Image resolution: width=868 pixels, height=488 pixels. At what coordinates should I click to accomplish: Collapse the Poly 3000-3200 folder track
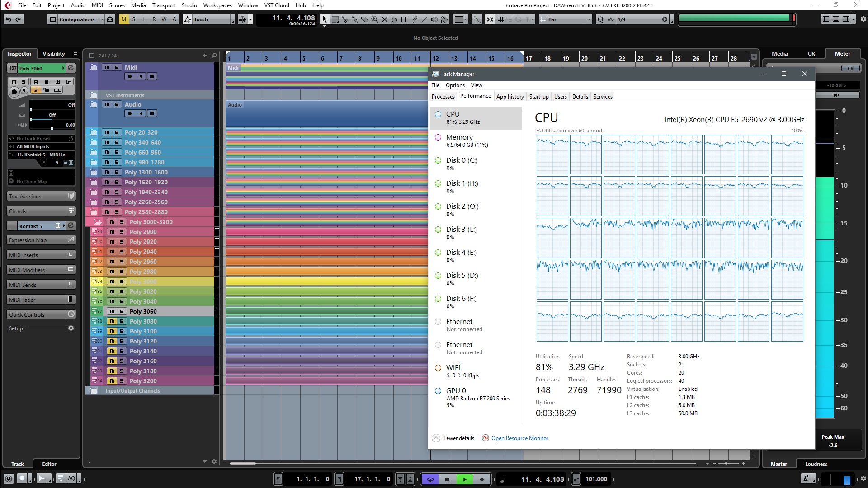tap(98, 222)
